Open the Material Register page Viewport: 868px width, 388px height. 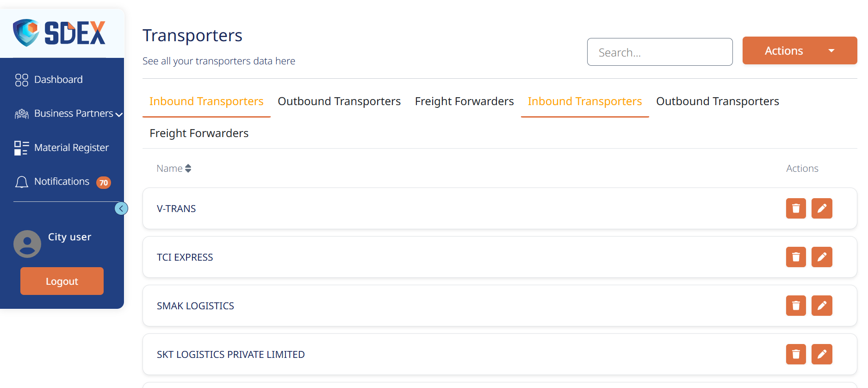tap(71, 148)
